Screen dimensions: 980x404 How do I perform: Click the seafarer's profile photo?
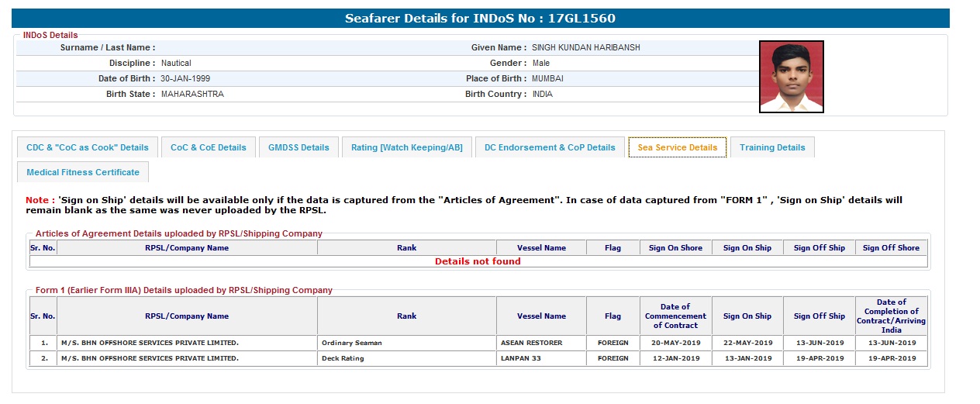pyautogui.click(x=791, y=77)
